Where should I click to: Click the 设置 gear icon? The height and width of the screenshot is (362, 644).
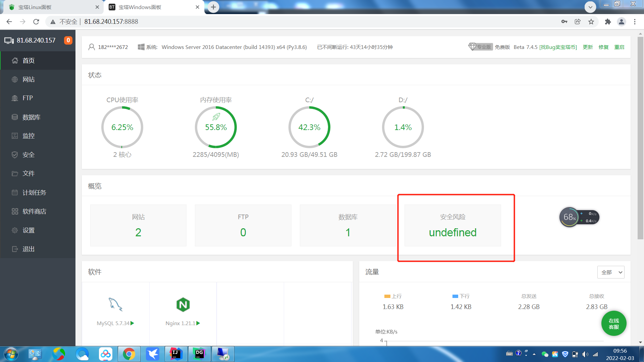[x=15, y=230]
